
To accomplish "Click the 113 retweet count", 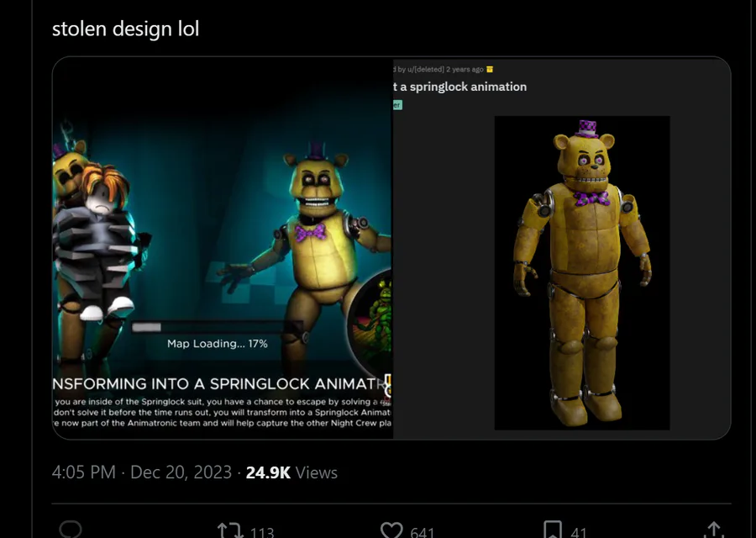I will [x=262, y=532].
